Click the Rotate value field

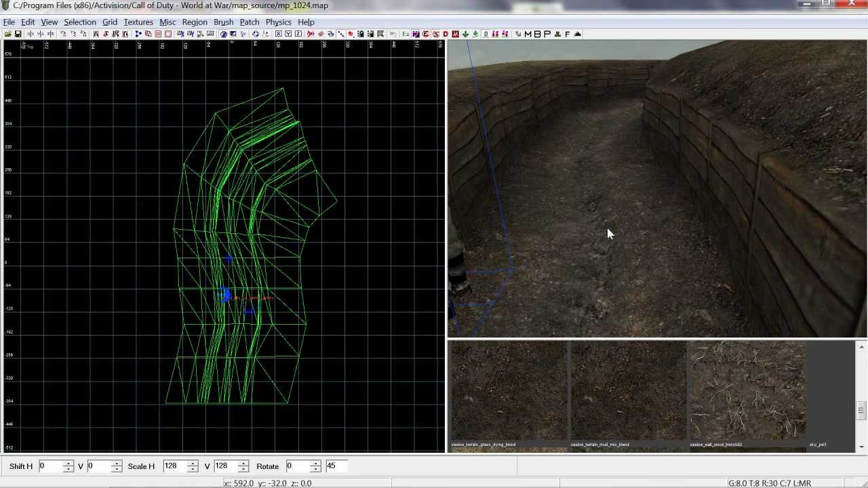[298, 466]
